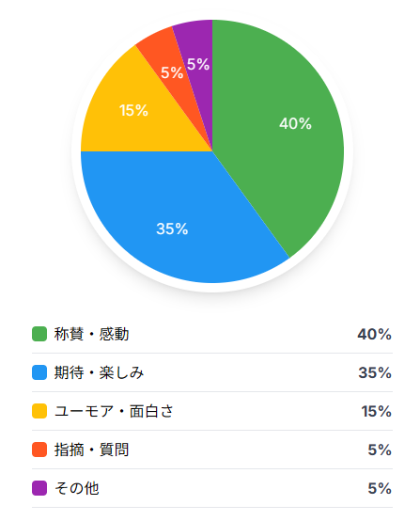Select the yellow ユーモア・面白さ legend swatch
This screenshot has height=521, width=420.
39,411
